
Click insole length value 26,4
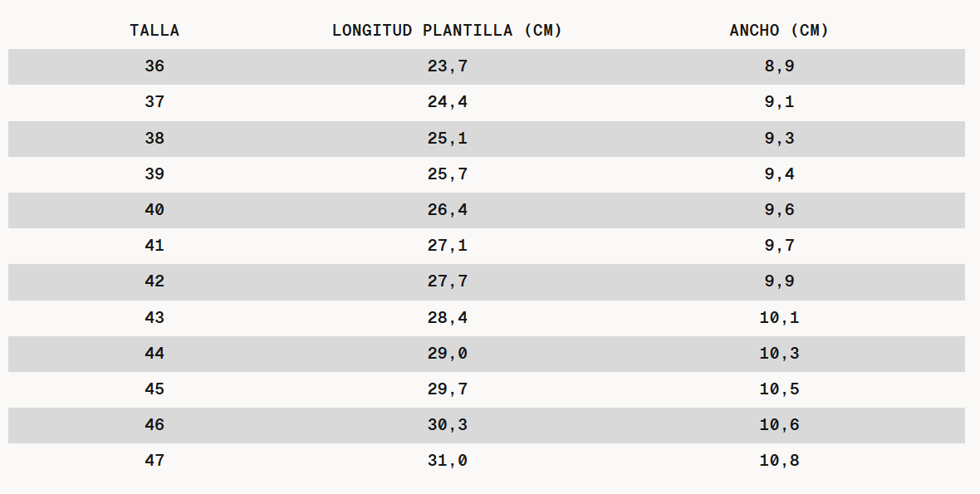[447, 210]
